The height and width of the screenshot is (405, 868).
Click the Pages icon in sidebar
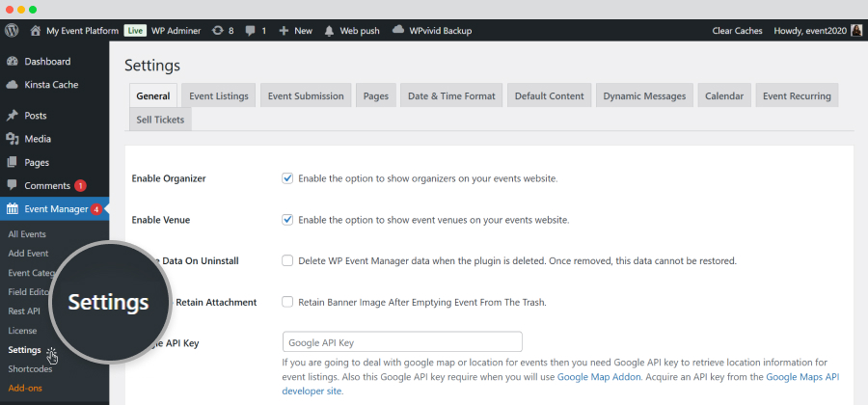[13, 163]
